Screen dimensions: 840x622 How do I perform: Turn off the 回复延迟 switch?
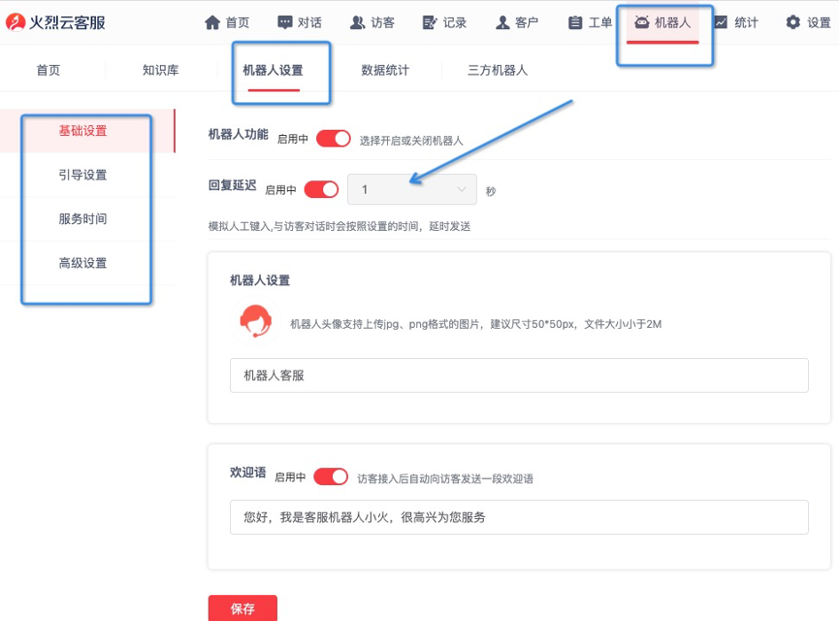click(x=321, y=189)
